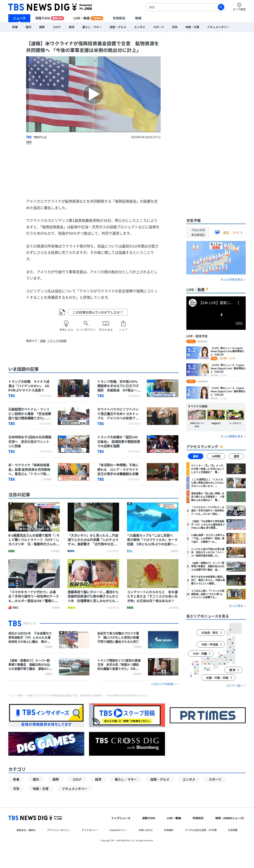Open the エリア設定 location pin
The width and height of the screenshot is (254, 868).
click(x=239, y=7)
